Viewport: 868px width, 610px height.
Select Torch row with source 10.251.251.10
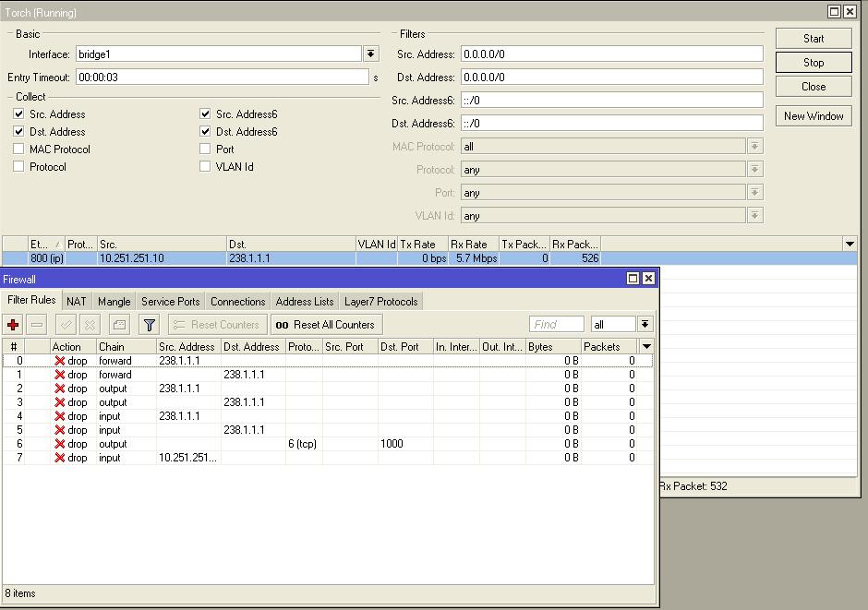click(429, 258)
